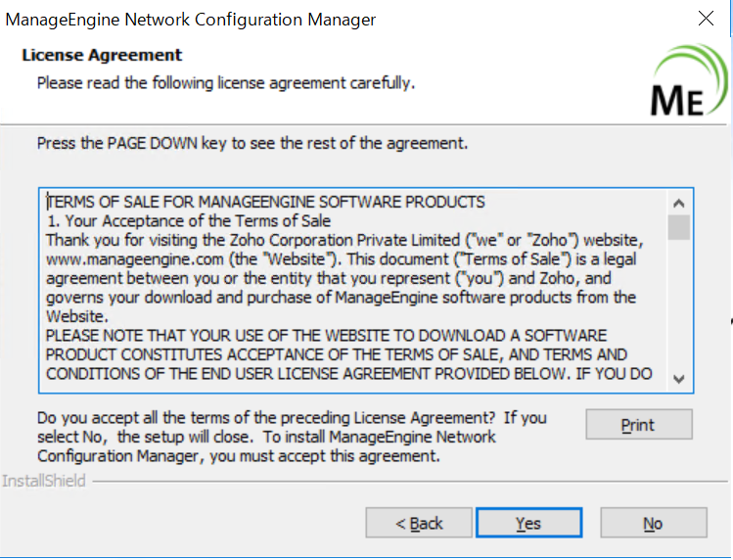Image resolution: width=733 pixels, height=560 pixels.
Task: Click Yes to accept the license agreement
Action: pos(528,523)
